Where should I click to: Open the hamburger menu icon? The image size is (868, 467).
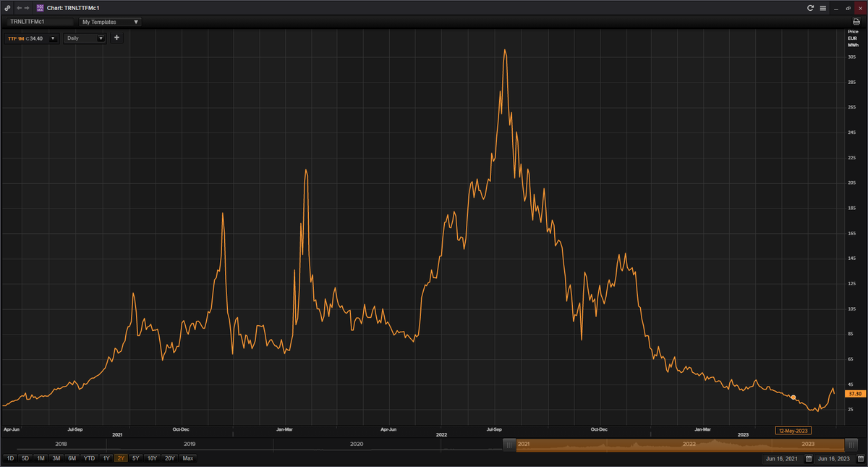click(822, 7)
